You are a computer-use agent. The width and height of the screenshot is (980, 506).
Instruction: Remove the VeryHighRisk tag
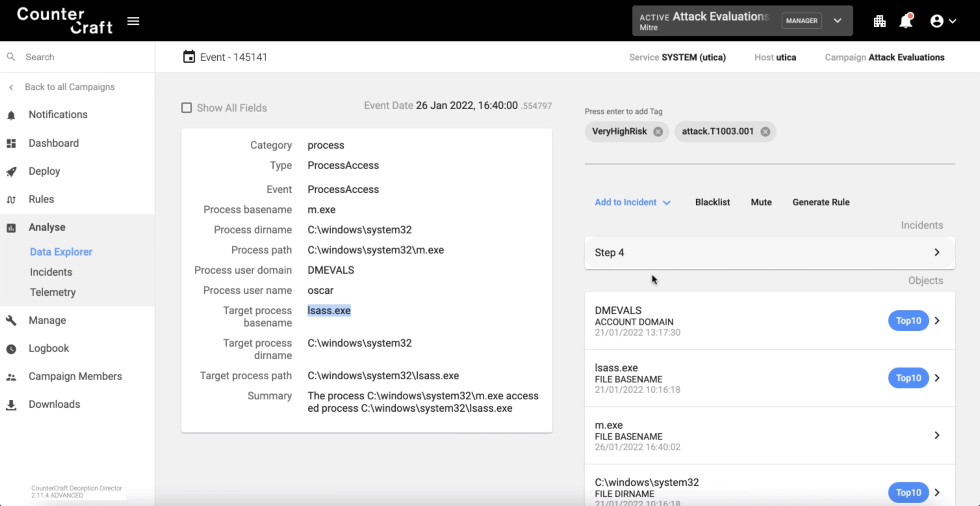point(658,132)
